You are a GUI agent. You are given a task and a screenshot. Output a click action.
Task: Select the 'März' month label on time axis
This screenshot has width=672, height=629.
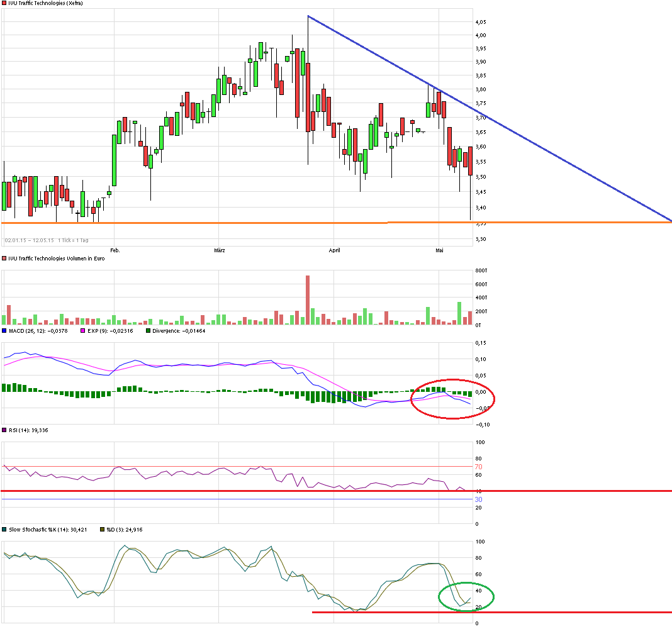click(x=220, y=250)
